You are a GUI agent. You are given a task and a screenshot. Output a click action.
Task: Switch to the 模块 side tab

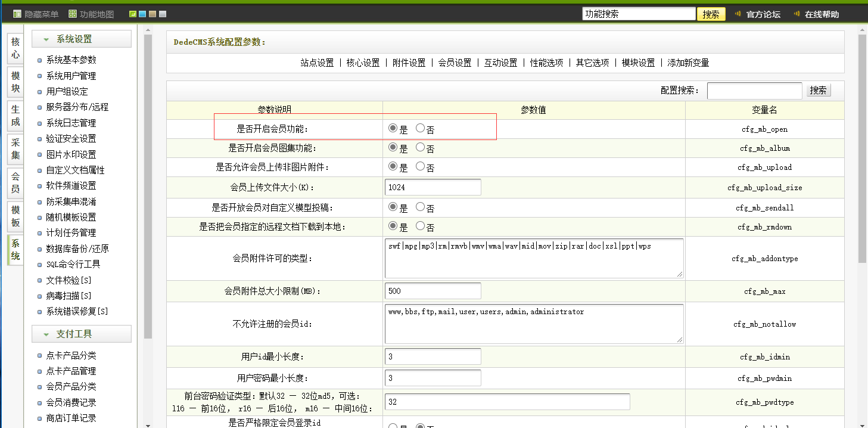[x=15, y=82]
